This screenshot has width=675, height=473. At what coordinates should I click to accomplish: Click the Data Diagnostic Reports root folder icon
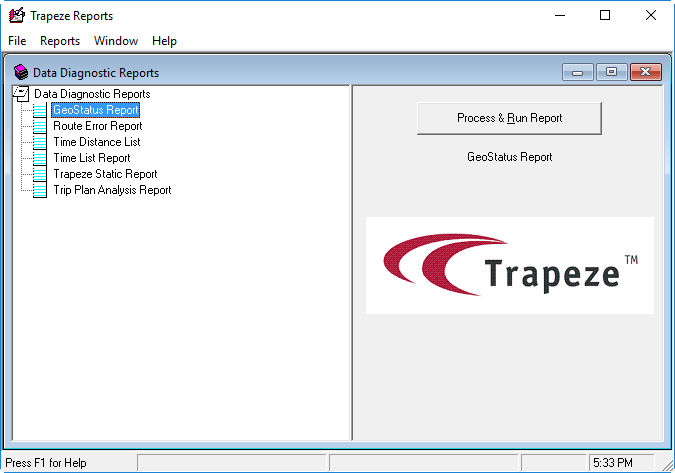[x=21, y=93]
